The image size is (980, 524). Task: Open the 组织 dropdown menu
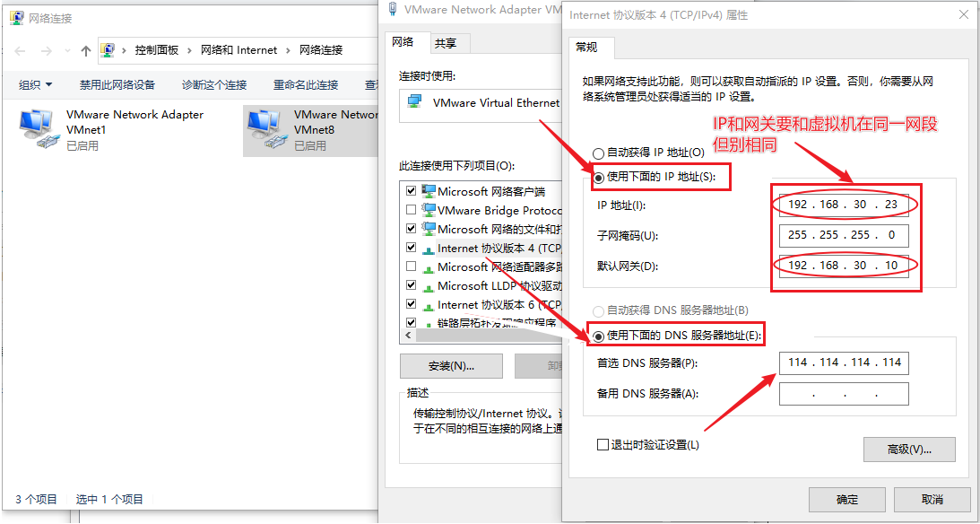pyautogui.click(x=36, y=84)
